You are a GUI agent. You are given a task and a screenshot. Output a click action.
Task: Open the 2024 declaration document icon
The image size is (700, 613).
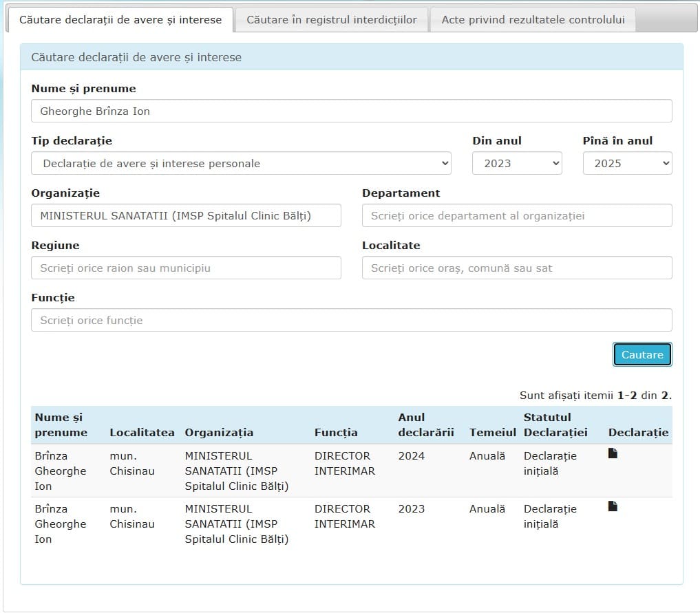point(613,453)
